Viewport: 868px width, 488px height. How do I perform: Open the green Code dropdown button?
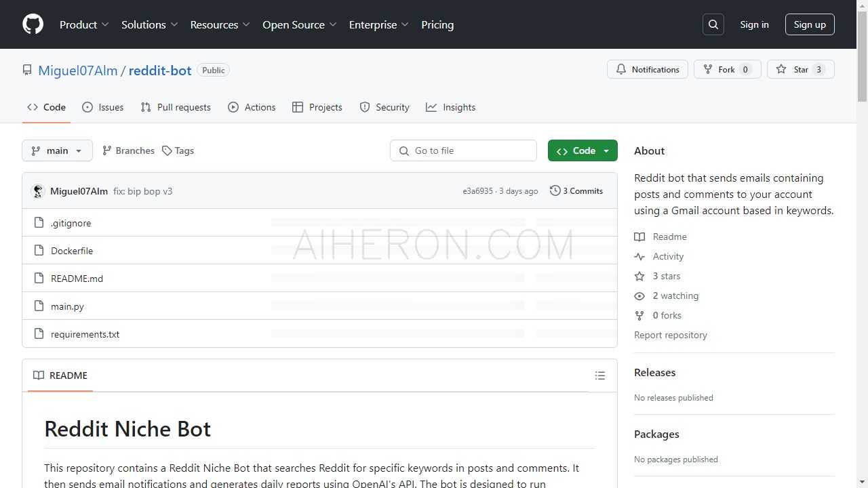click(583, 150)
